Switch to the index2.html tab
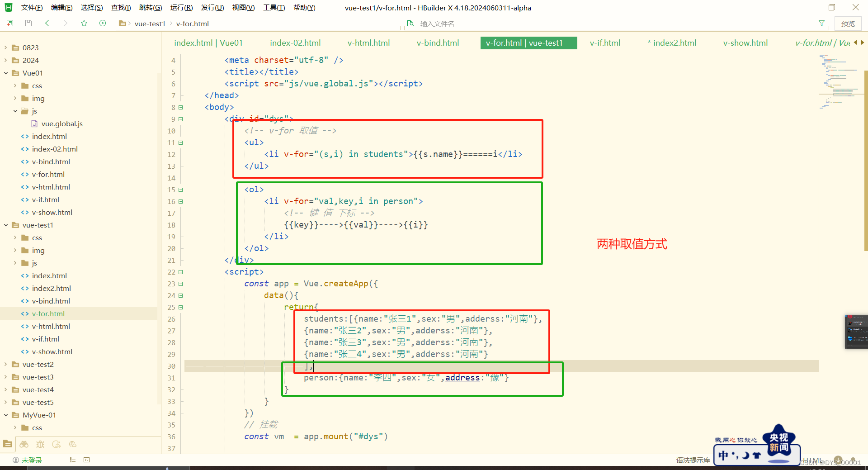Viewport: 868px width, 470px height. (x=672, y=43)
